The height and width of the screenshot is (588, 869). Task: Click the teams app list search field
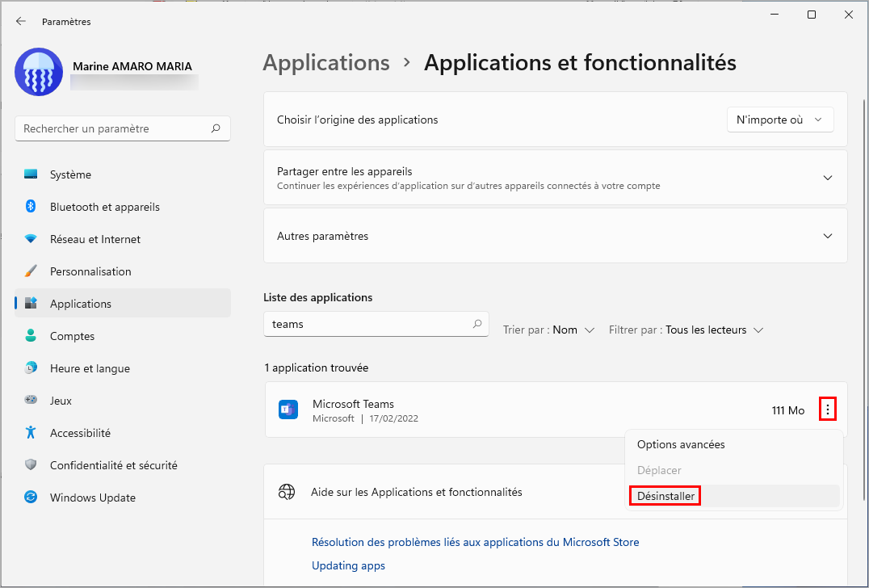click(376, 324)
